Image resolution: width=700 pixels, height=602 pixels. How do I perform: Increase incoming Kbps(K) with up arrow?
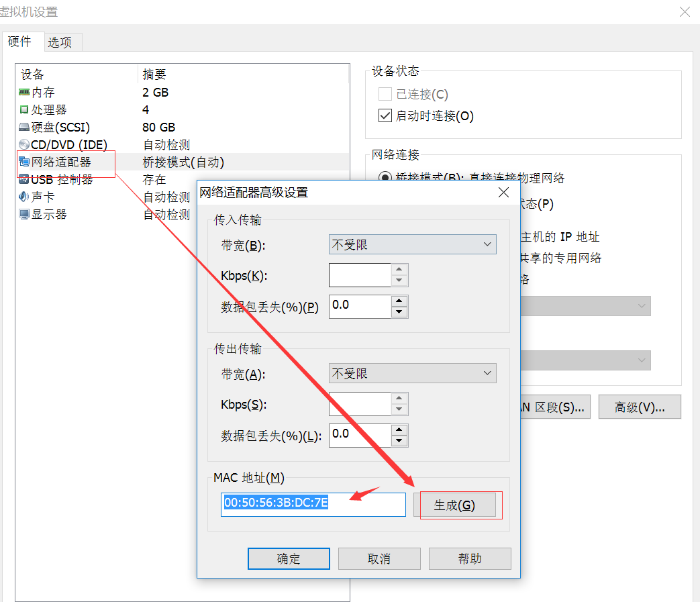point(399,269)
